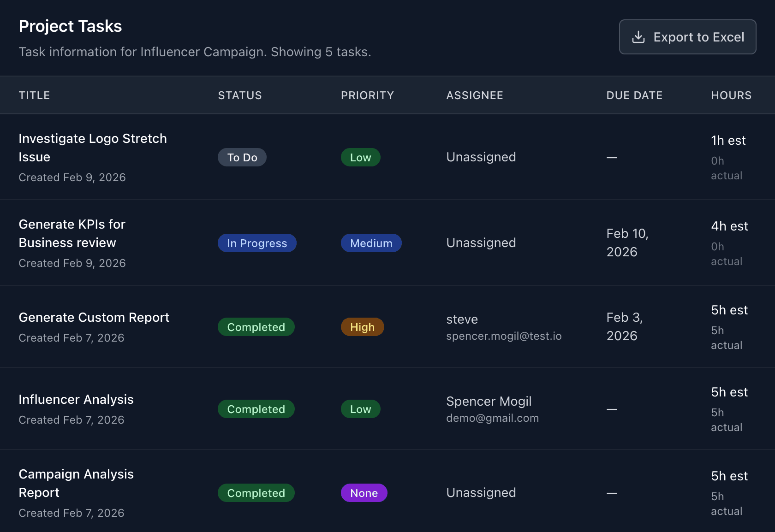Screen dimensions: 775x532
Task: Click the In Progress status badge
Action: [257, 243]
